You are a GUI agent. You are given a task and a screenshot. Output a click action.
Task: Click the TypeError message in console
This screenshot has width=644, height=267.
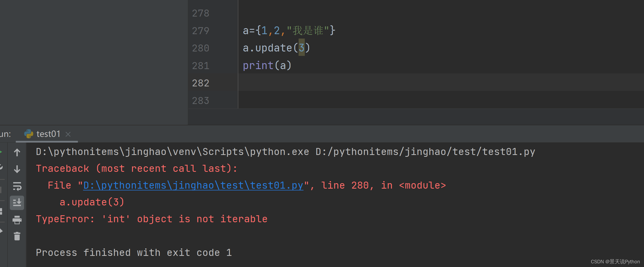[152, 219]
